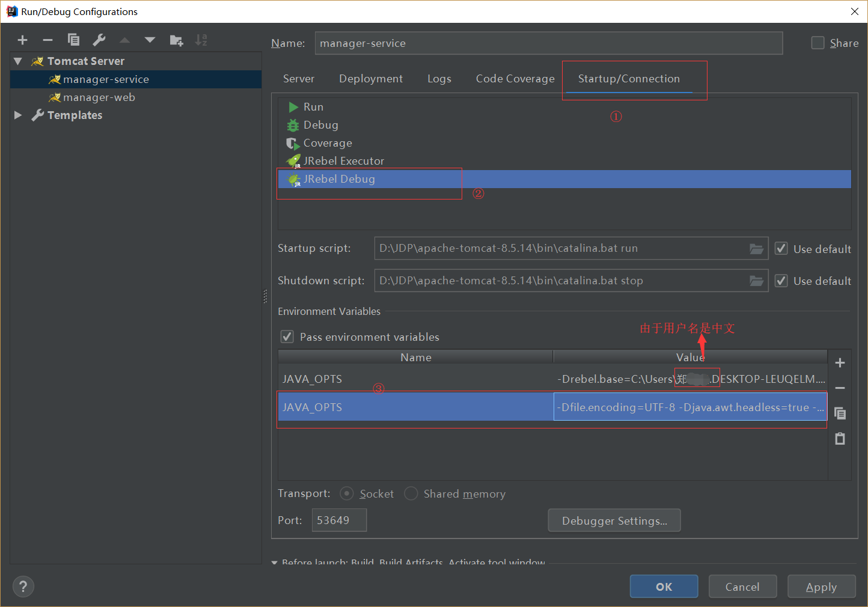Screen dimensions: 868x607
Task: Paste environment variables from clipboard
Action: click(840, 439)
